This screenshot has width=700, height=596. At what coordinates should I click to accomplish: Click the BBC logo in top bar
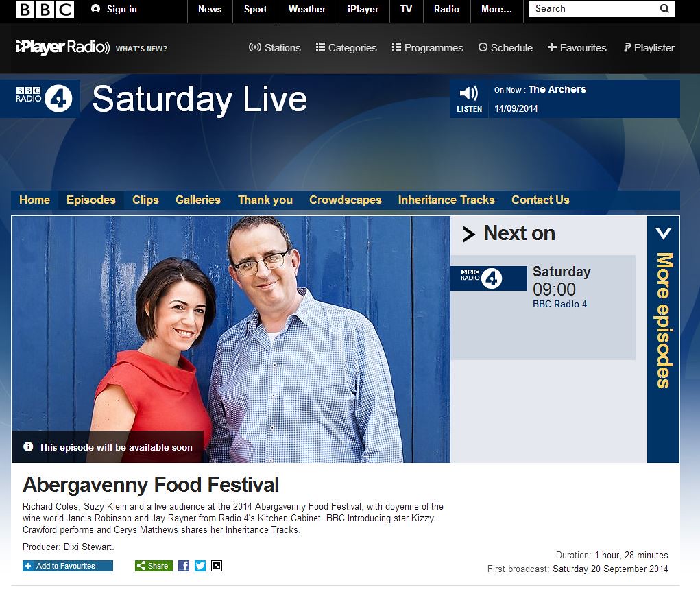pyautogui.click(x=45, y=10)
